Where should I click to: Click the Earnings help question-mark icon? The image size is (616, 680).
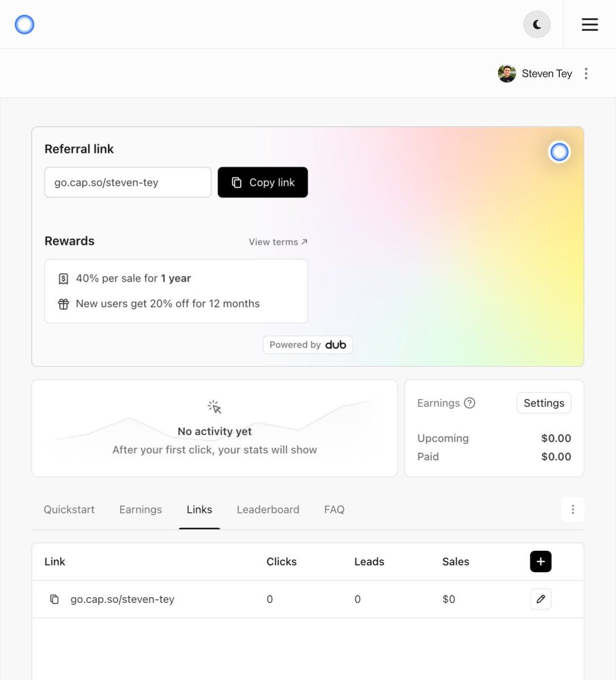[469, 403]
